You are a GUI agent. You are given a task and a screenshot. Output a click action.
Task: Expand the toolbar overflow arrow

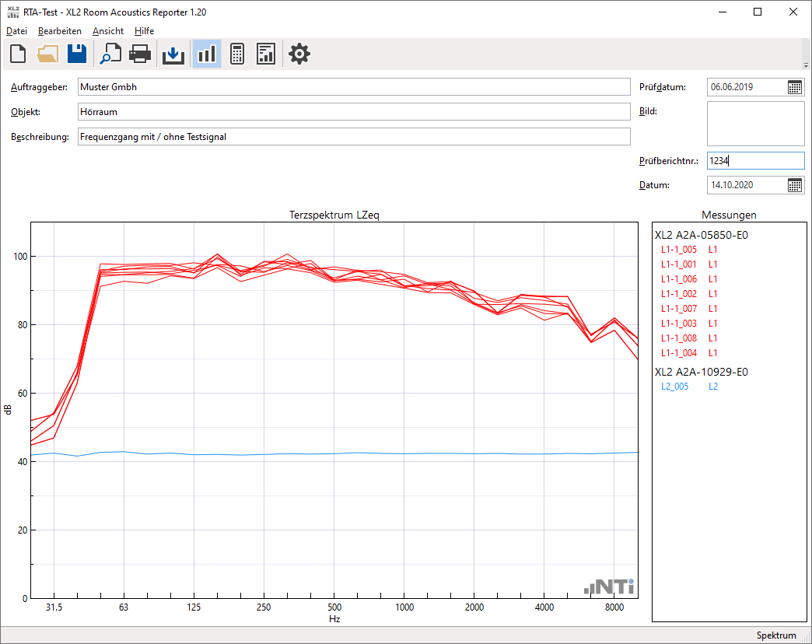coord(806,65)
